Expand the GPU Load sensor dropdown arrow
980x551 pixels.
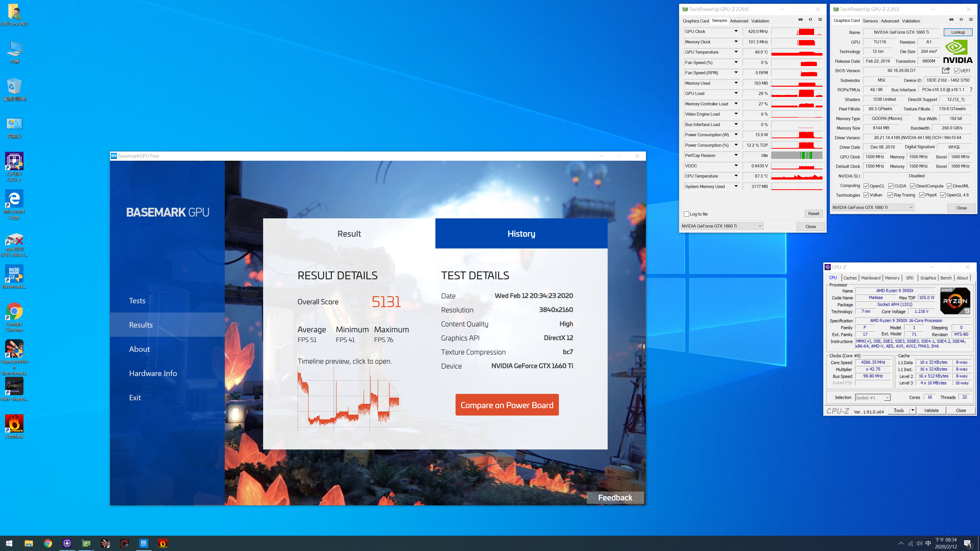point(736,93)
